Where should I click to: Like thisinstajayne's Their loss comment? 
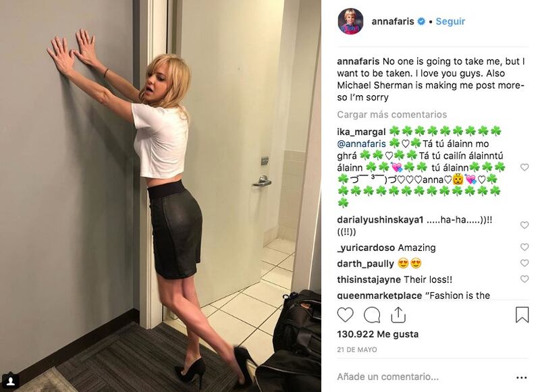(524, 279)
